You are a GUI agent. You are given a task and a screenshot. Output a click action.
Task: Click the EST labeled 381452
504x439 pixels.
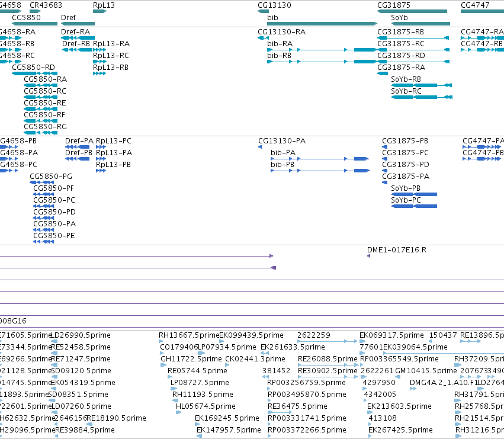[x=276, y=370]
